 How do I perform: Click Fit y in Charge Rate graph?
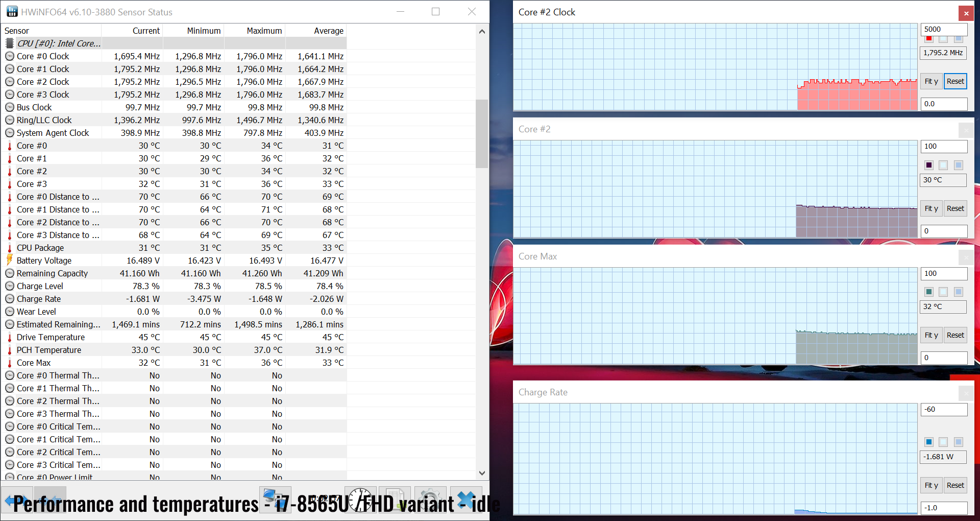[x=932, y=485]
